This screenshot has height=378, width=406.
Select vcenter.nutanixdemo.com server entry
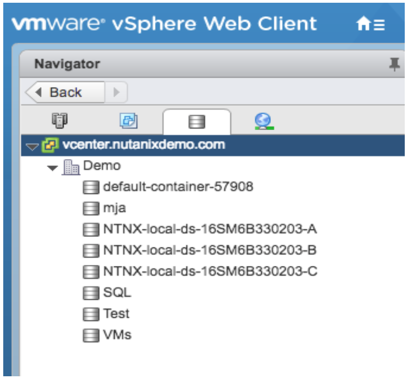tap(213, 145)
